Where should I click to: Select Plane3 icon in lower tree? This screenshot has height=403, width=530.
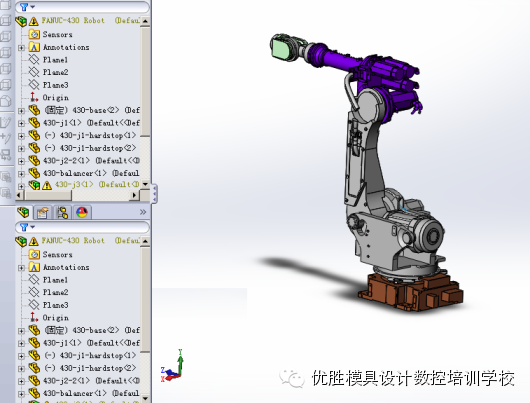[34, 305]
